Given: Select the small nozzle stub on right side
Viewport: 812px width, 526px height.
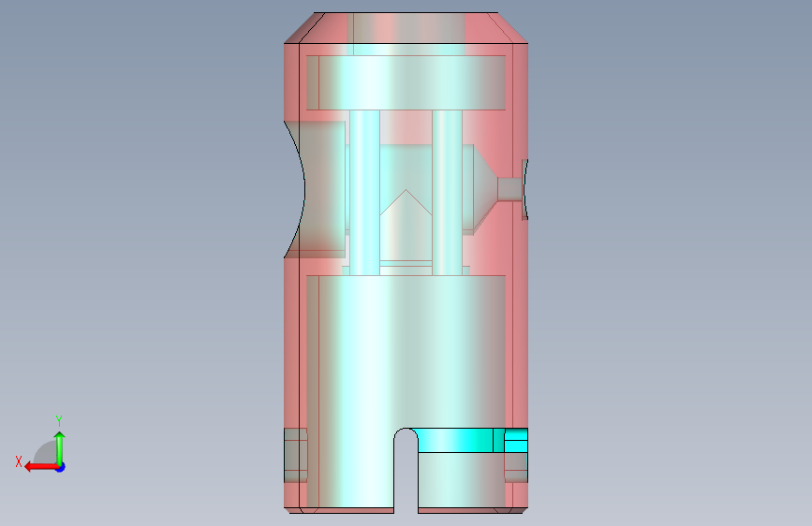Looking at the screenshot, I should point(510,189).
